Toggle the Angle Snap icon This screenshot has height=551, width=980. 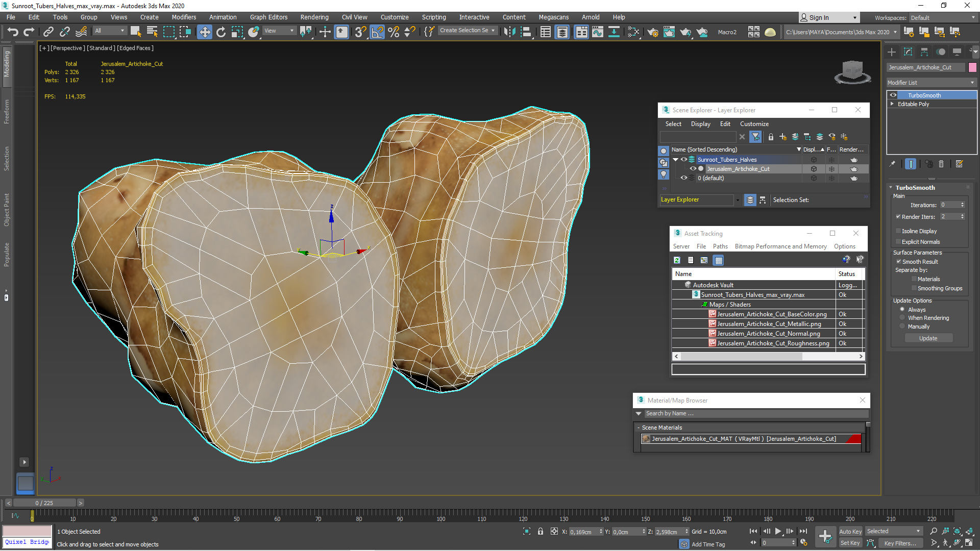point(377,32)
